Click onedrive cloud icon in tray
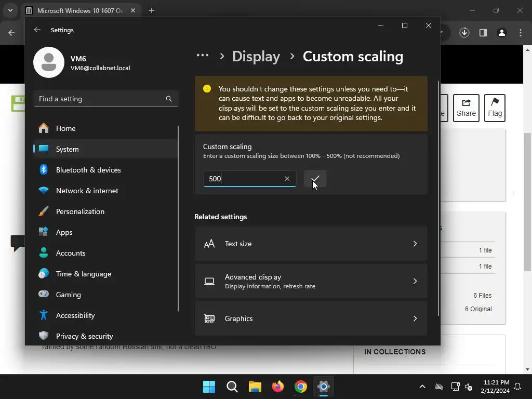The image size is (532, 399). point(439,387)
